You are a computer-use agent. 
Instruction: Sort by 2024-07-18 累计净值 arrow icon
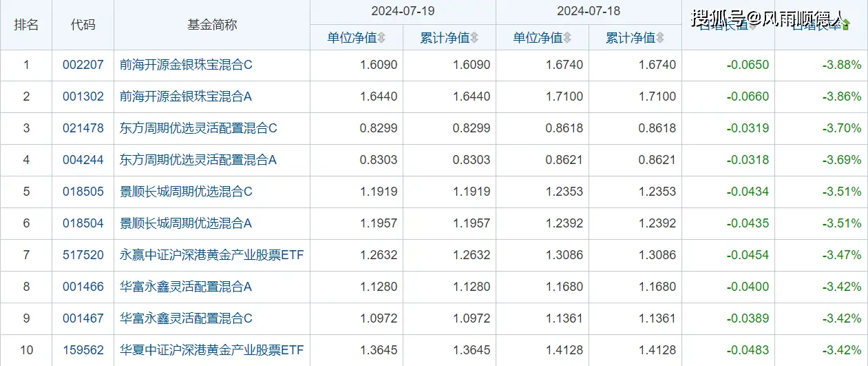click(x=660, y=38)
